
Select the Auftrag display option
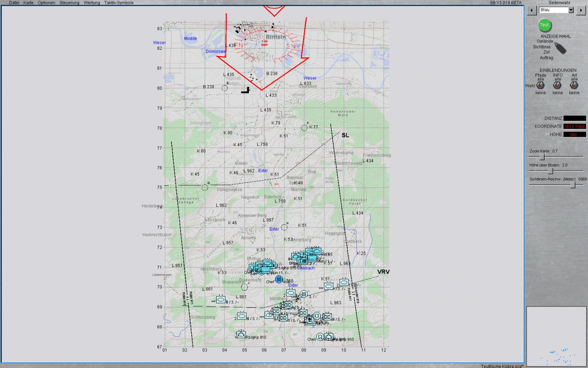click(x=546, y=57)
